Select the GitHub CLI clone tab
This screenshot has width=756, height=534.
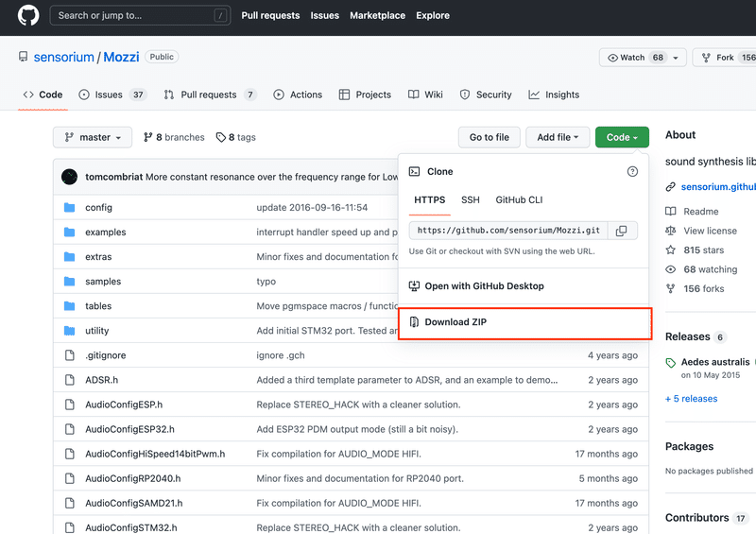point(519,200)
